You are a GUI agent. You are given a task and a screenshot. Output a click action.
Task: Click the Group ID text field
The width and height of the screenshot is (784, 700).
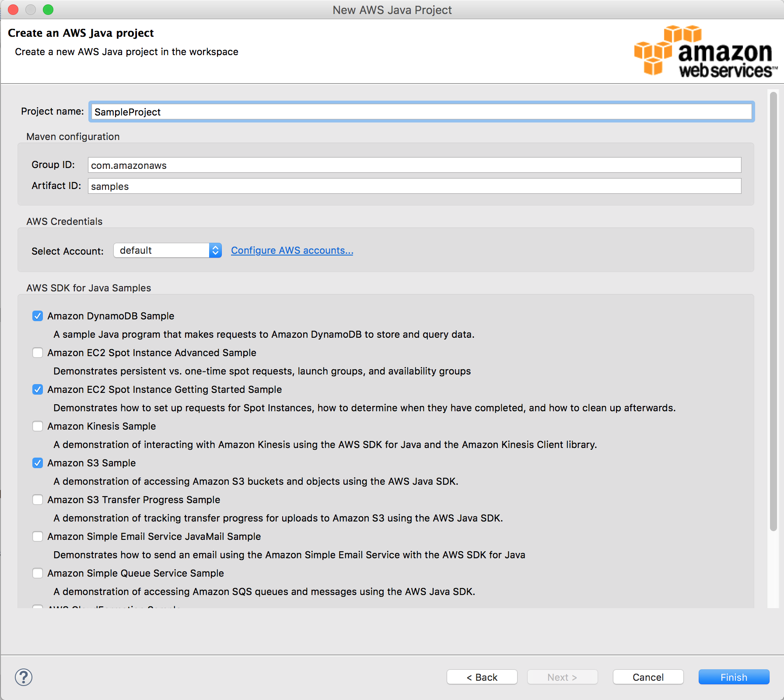click(415, 165)
